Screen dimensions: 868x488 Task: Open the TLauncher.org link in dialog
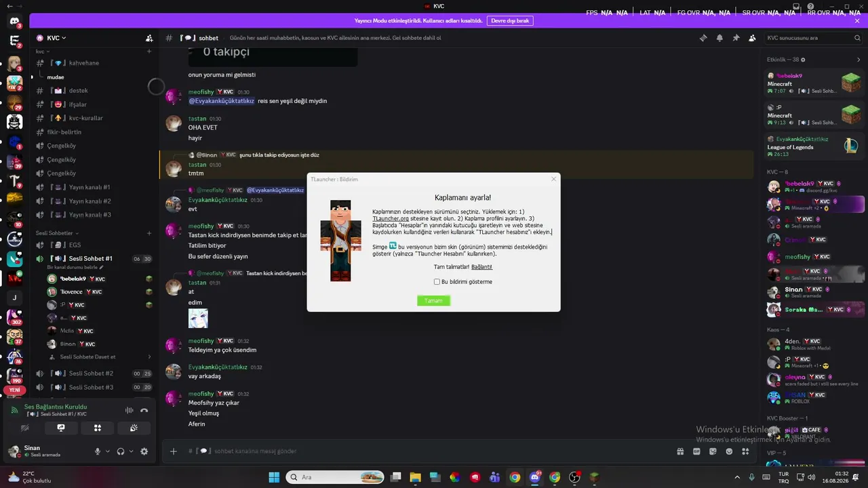pyautogui.click(x=391, y=219)
